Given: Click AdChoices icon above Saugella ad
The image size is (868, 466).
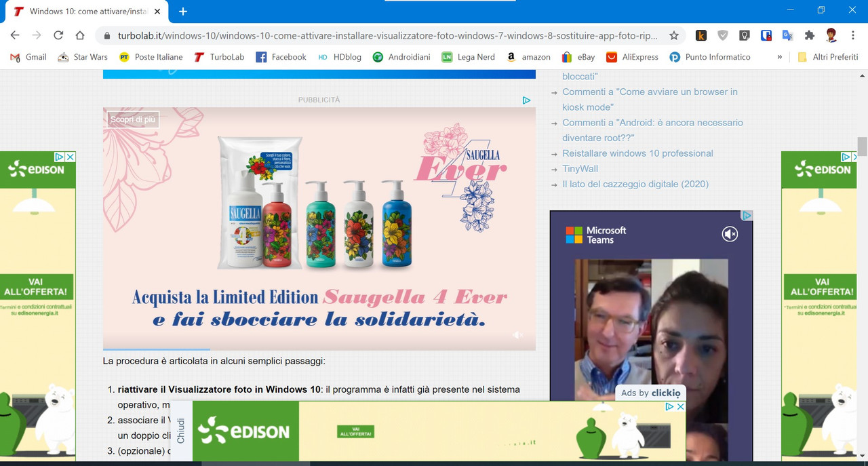Looking at the screenshot, I should point(526,100).
